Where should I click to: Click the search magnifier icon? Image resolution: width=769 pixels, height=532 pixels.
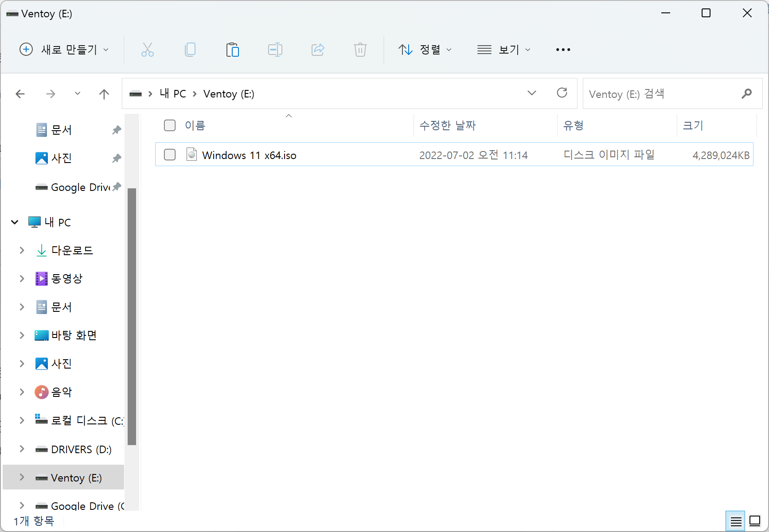746,93
